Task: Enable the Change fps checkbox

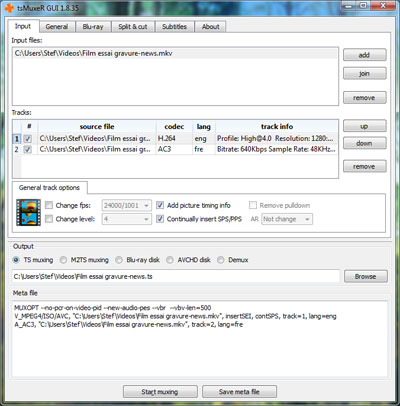Action: [49, 205]
